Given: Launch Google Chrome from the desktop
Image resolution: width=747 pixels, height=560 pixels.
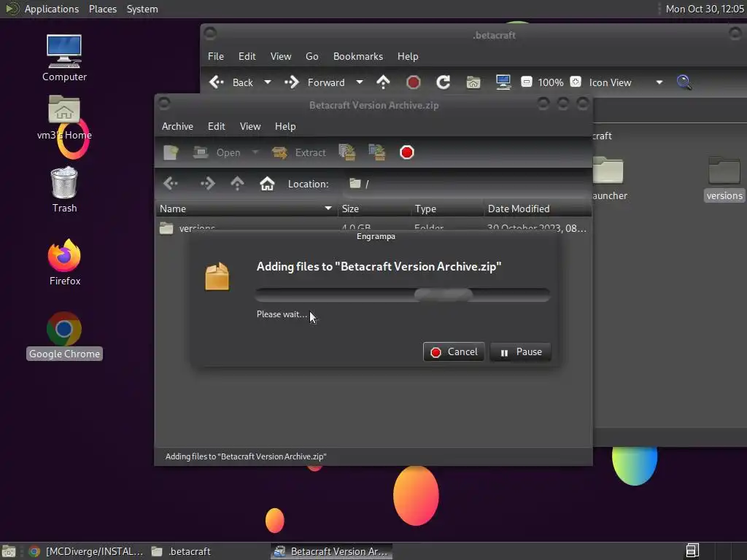Looking at the screenshot, I should pyautogui.click(x=64, y=335).
